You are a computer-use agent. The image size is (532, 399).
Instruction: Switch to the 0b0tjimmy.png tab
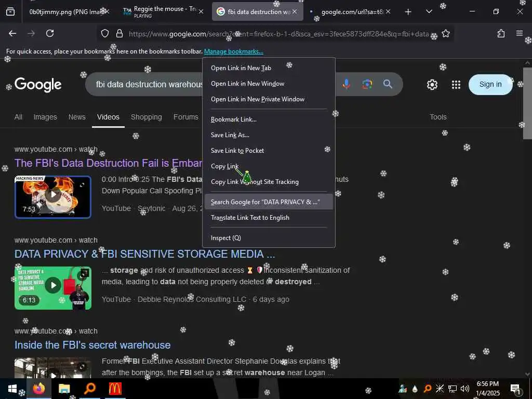(x=64, y=12)
